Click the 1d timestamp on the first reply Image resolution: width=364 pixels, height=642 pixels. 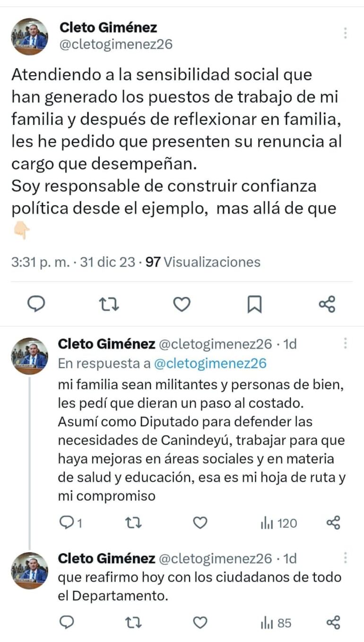[289, 345]
